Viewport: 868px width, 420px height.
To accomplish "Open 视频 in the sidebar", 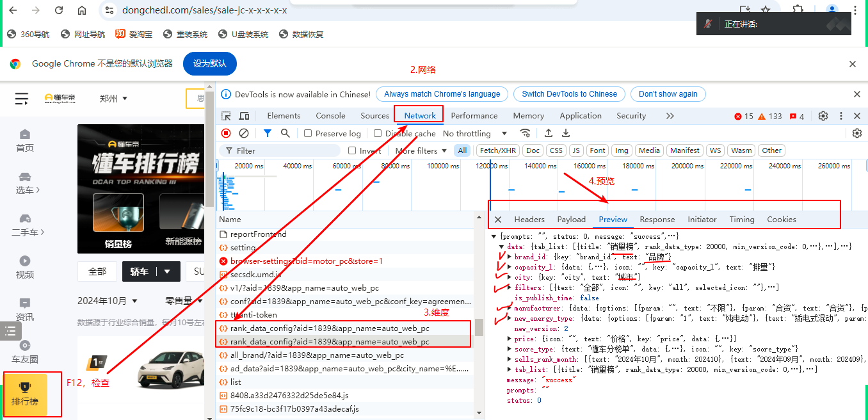I will click(25, 268).
